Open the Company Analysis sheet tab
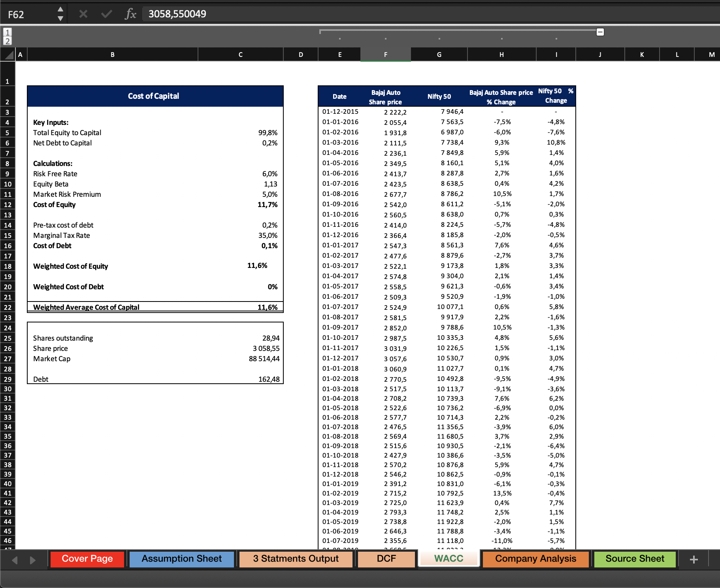The width and height of the screenshot is (720, 588). tap(536, 559)
